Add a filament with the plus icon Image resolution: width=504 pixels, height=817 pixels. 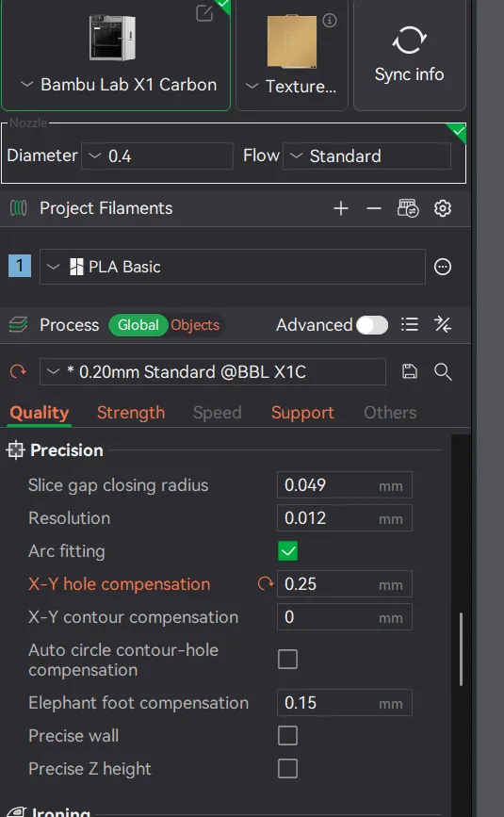click(341, 208)
